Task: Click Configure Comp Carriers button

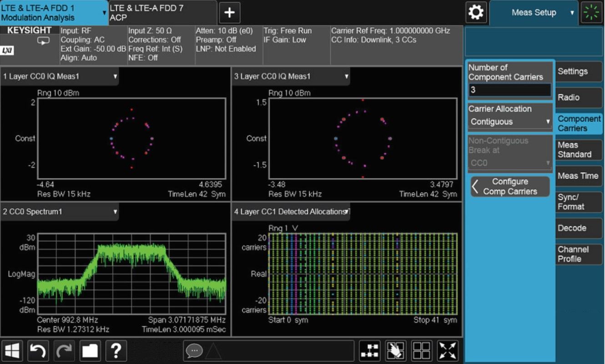Action: point(510,186)
